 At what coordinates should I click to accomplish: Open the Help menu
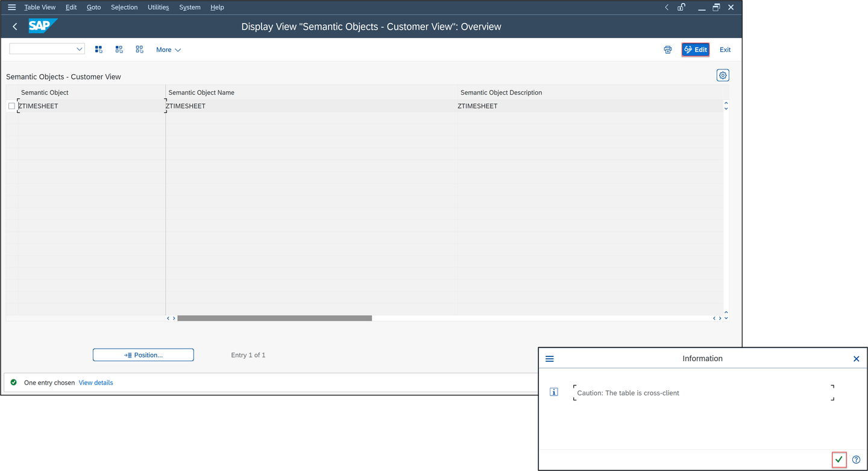[x=217, y=7]
